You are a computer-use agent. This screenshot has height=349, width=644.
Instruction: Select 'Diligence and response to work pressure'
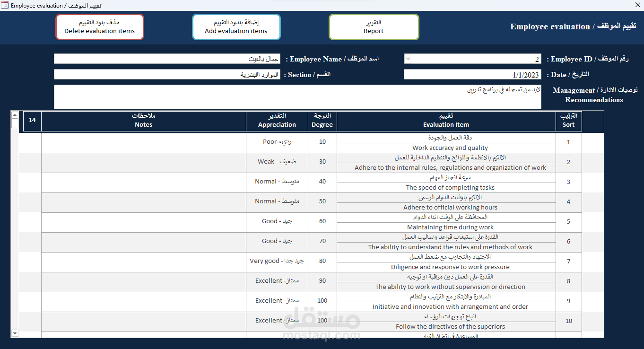click(446, 267)
